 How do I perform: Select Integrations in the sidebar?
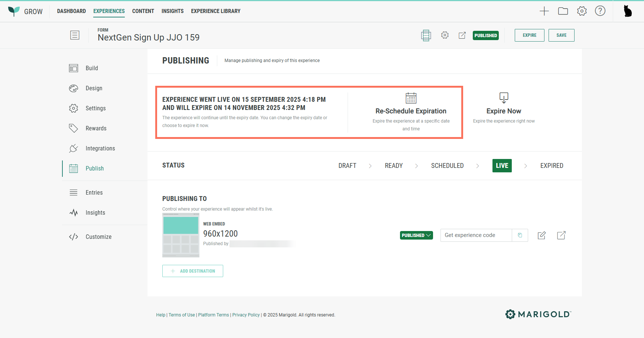[x=100, y=148]
